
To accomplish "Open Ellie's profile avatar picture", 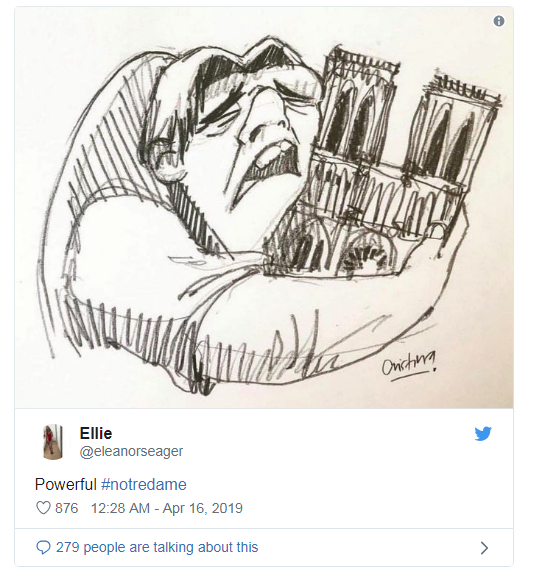I will (53, 442).
